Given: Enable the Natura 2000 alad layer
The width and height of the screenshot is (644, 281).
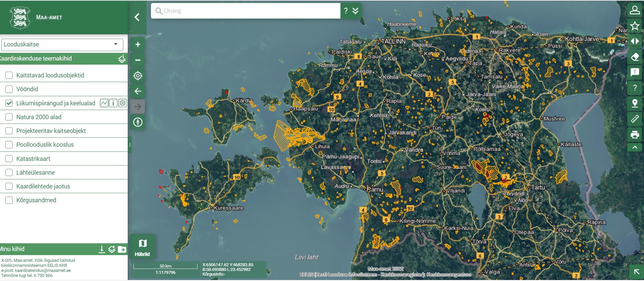Looking at the screenshot, I should [9, 117].
